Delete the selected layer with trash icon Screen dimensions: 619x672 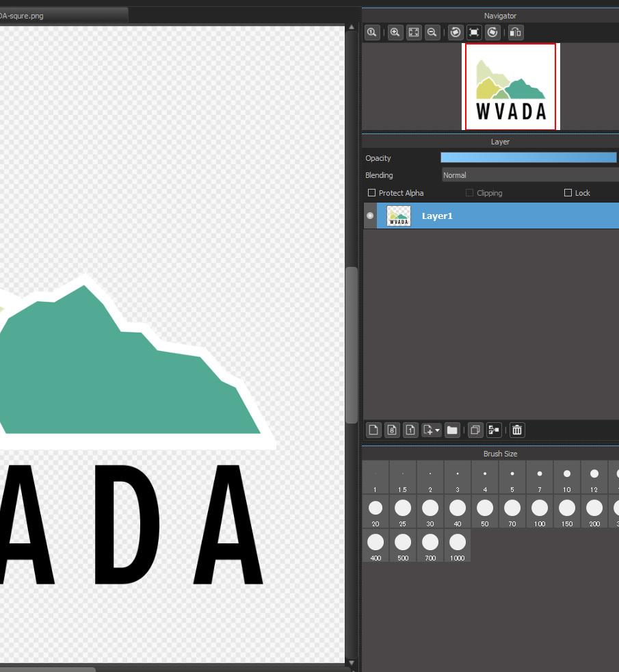click(517, 430)
